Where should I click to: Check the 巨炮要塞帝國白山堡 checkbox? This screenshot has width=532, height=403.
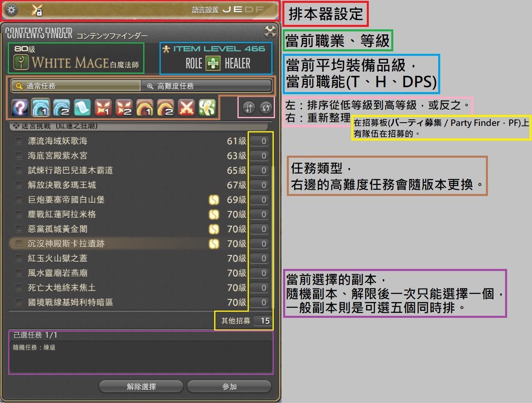click(x=18, y=200)
